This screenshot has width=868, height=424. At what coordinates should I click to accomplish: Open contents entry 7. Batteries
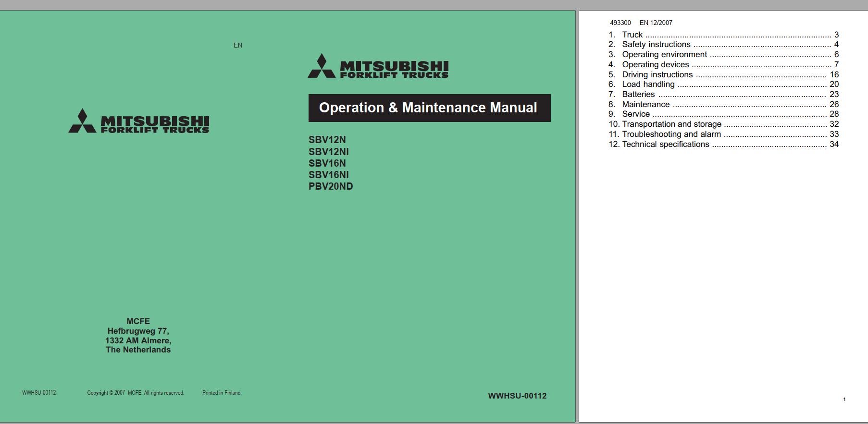point(723,94)
